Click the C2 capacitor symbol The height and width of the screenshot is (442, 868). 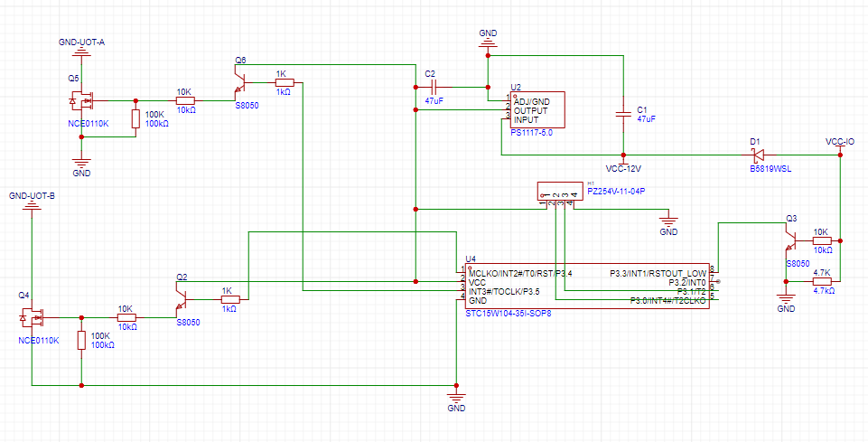pos(434,87)
